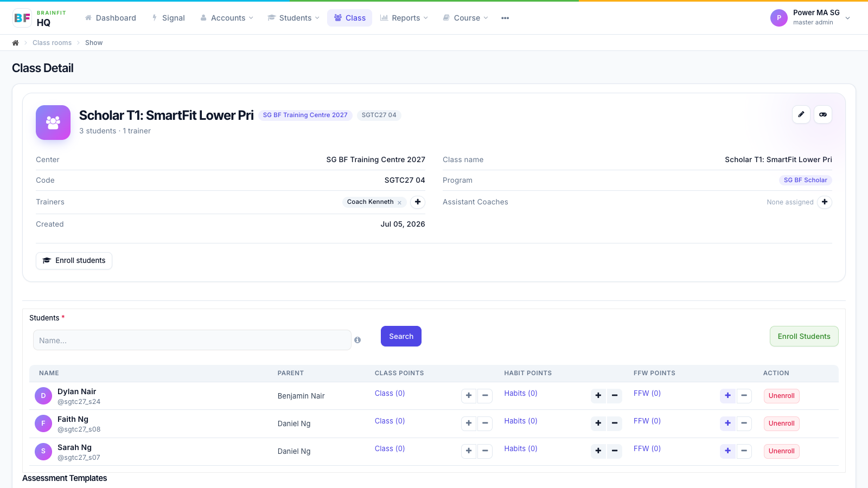
Task: Click the BrainFit HQ logo
Action: pos(40,18)
